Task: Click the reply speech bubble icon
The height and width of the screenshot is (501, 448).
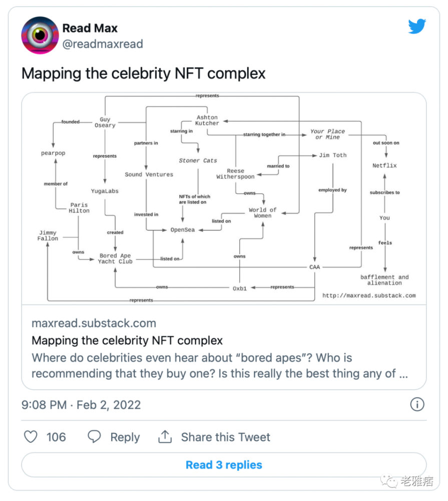Action: [94, 437]
